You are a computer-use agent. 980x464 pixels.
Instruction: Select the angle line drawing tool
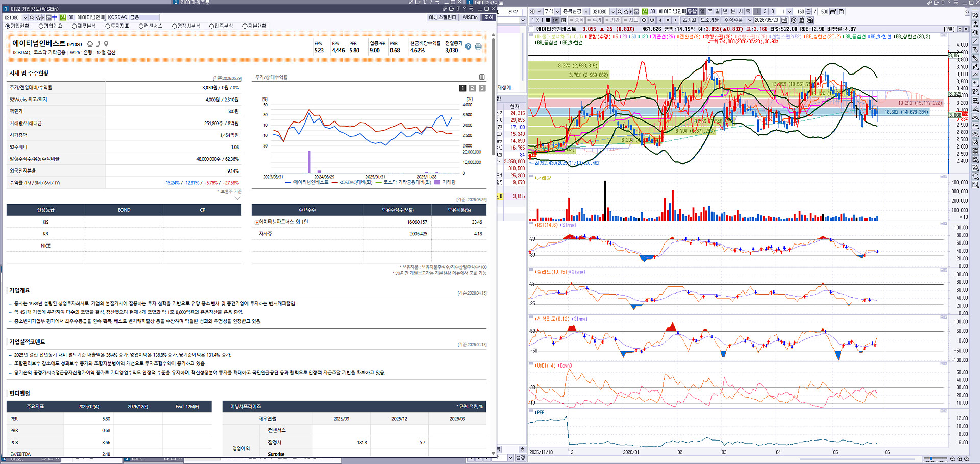(976, 109)
